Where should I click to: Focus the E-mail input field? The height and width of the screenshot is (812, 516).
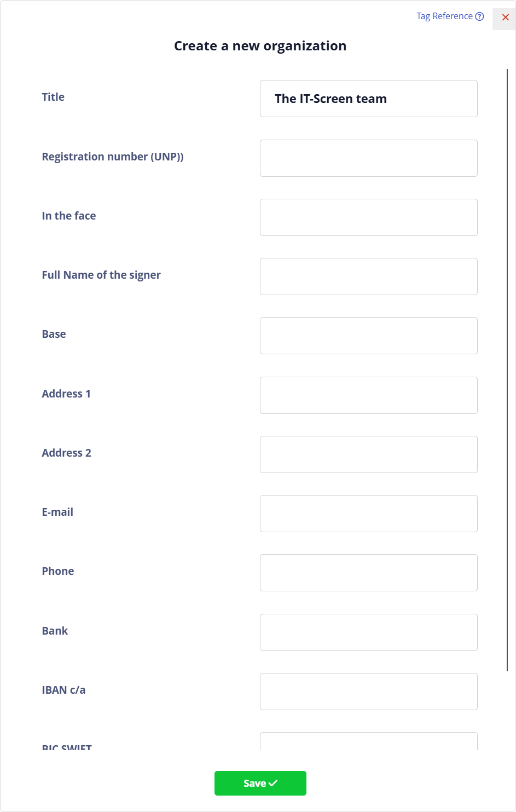pyautogui.click(x=369, y=514)
